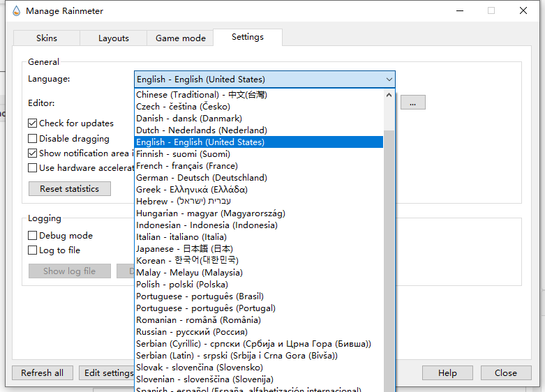Screen dimensions: 545x392
Task: Enable the Disable dragging checkbox
Action: tap(33, 138)
